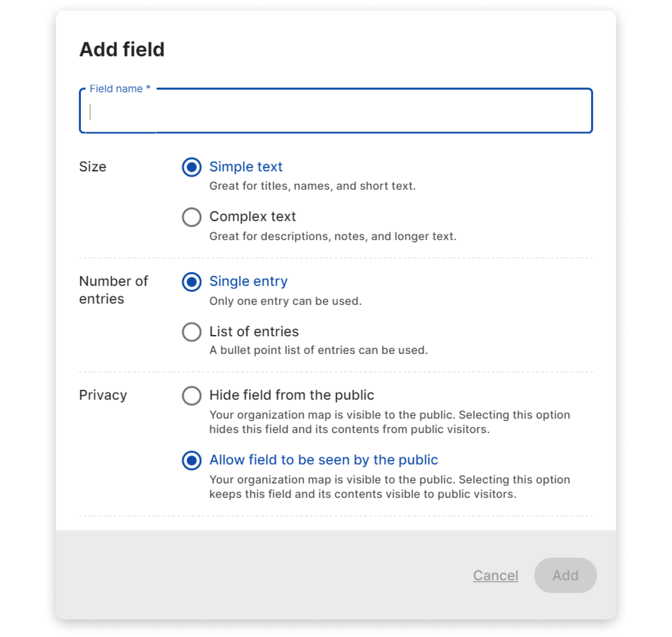Click the "Hide field from the public" label
Image resolution: width=672 pixels, height=637 pixels.
[292, 395]
